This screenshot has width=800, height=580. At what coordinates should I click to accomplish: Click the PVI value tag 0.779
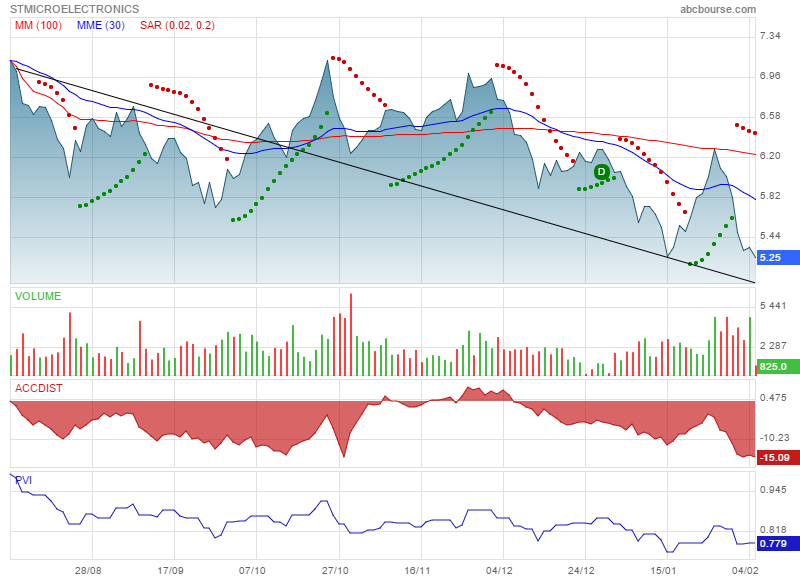point(778,543)
